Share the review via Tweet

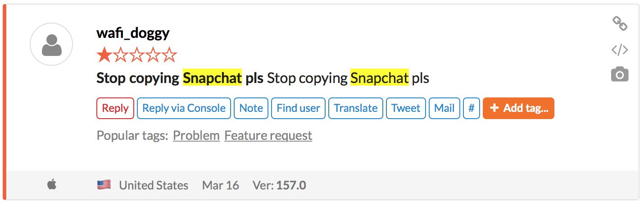tap(406, 108)
